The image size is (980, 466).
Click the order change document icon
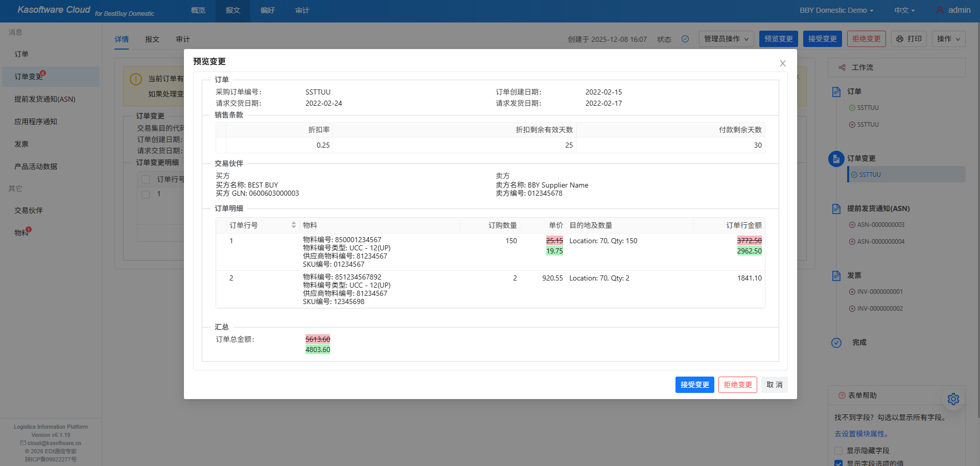pyautogui.click(x=836, y=159)
